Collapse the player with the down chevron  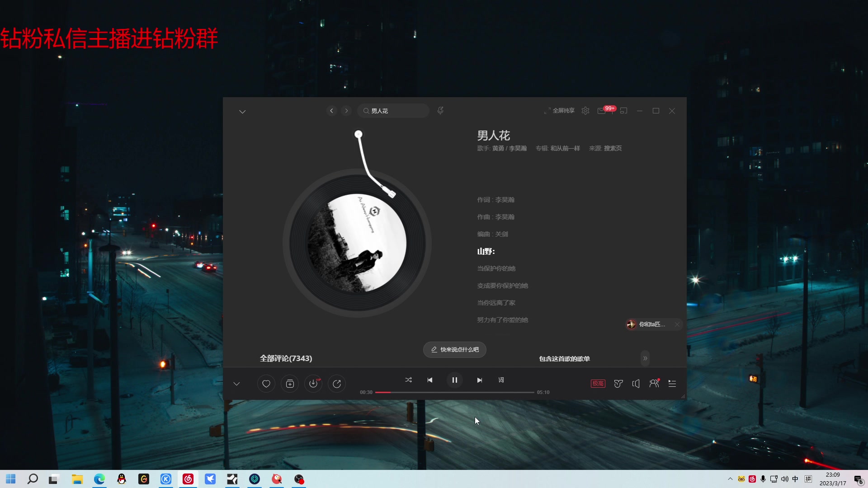click(237, 383)
